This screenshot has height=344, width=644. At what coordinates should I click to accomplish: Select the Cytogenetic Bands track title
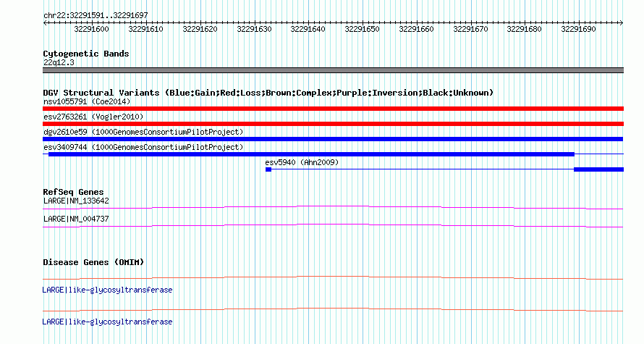pos(86,54)
